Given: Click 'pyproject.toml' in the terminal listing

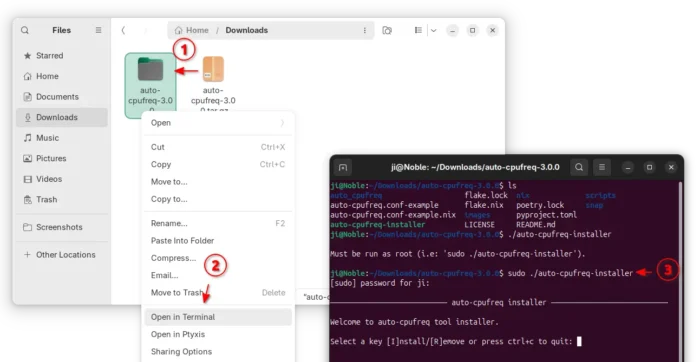Looking at the screenshot, I should 546,215.
